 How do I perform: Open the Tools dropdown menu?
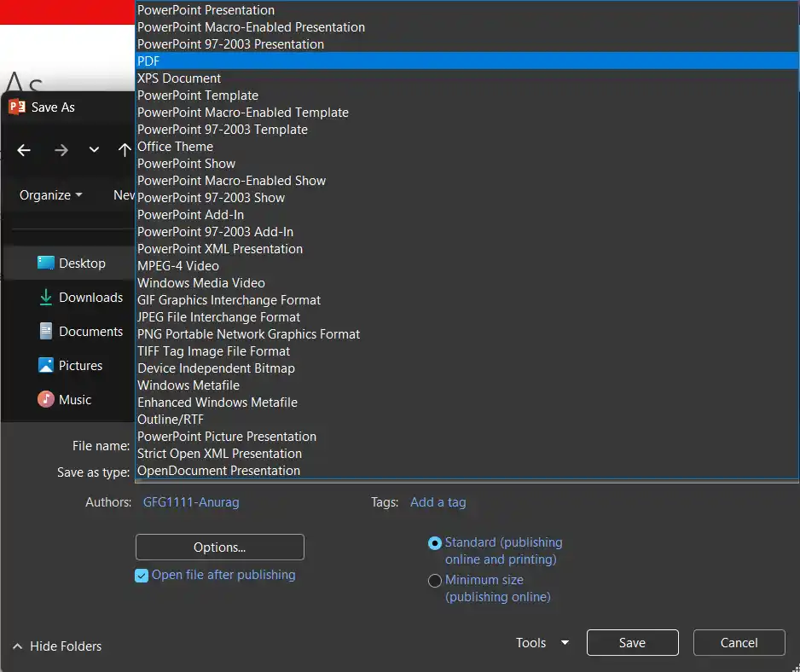[x=542, y=643]
